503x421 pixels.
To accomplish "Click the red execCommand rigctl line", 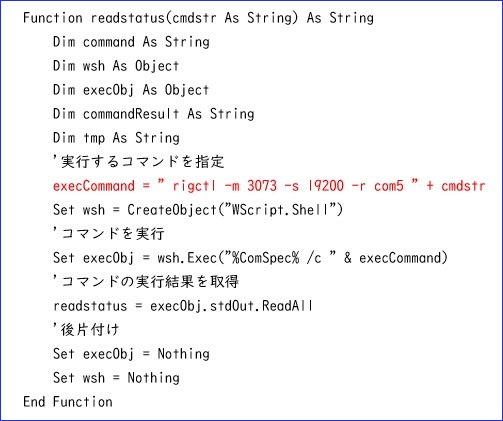I will click(269, 186).
